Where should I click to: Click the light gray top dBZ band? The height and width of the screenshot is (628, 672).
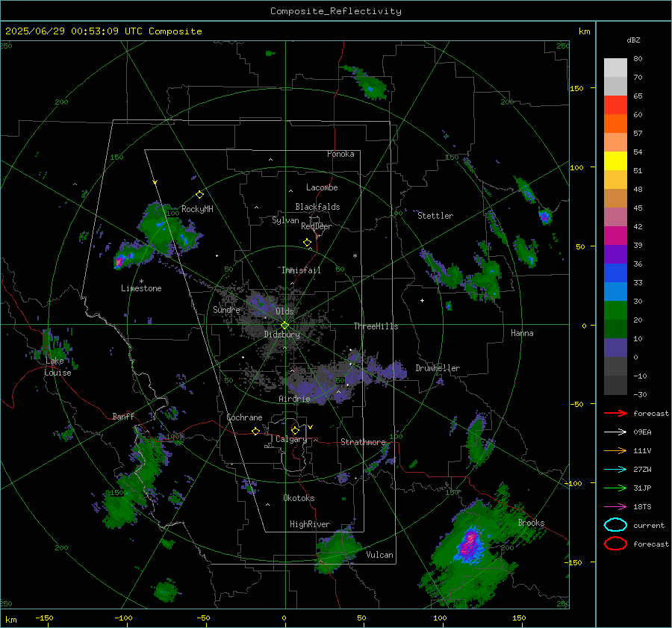(615, 67)
